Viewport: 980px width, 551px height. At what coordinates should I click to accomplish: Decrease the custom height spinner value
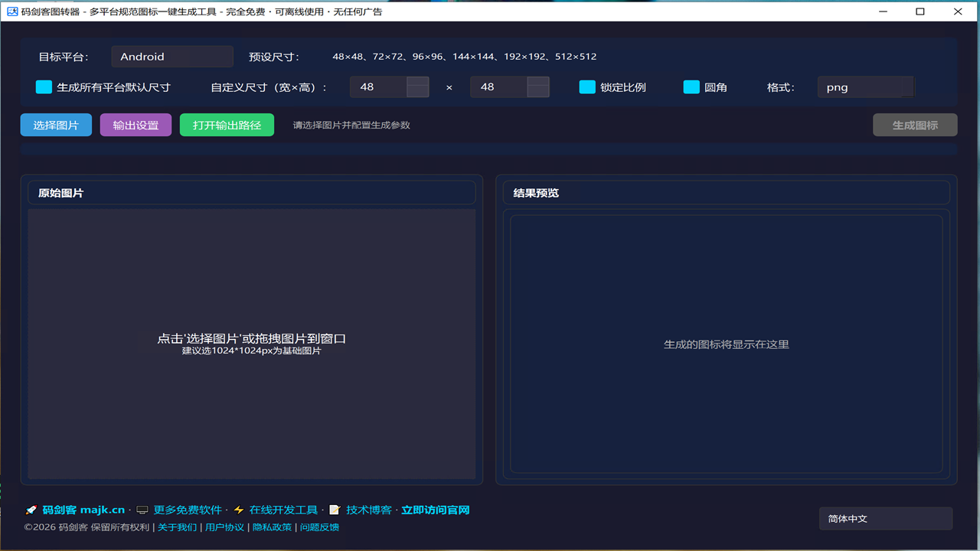tap(537, 92)
